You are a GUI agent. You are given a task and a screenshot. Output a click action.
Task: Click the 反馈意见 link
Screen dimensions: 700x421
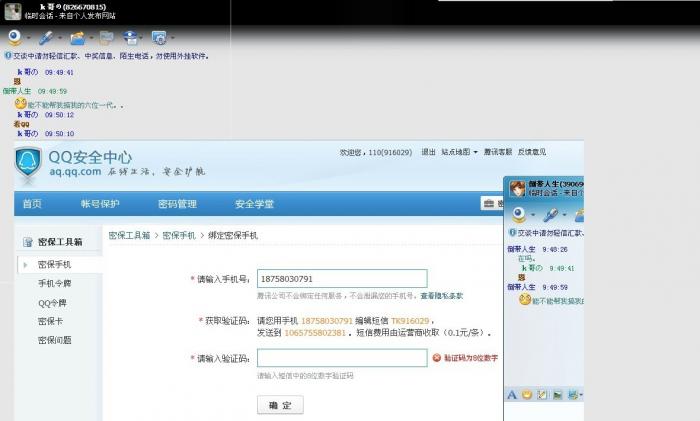532,152
